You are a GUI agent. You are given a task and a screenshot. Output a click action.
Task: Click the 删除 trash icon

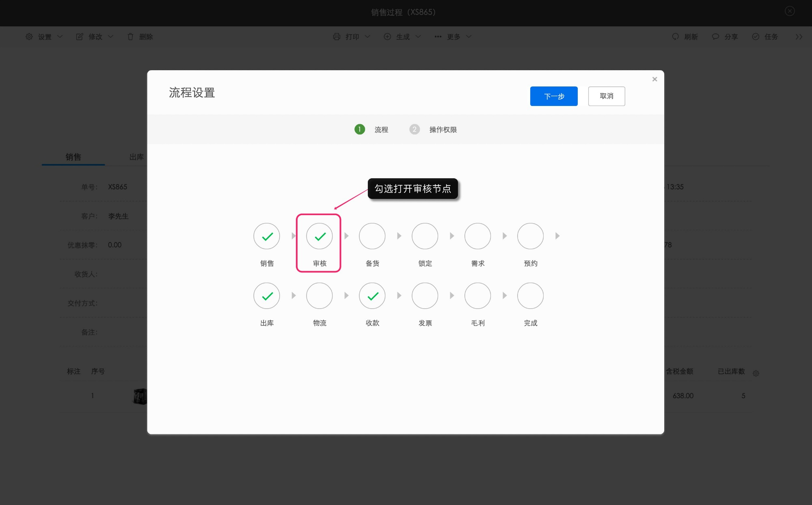130,37
